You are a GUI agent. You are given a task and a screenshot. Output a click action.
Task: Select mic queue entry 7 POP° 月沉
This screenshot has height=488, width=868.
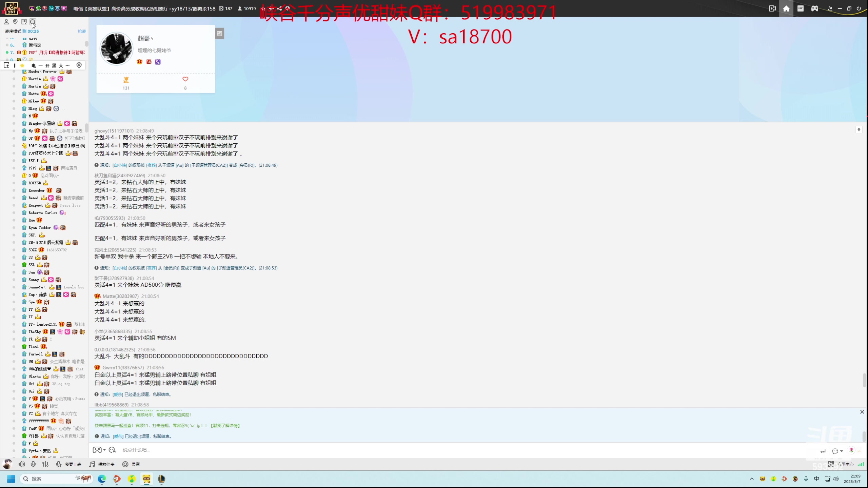(45, 53)
